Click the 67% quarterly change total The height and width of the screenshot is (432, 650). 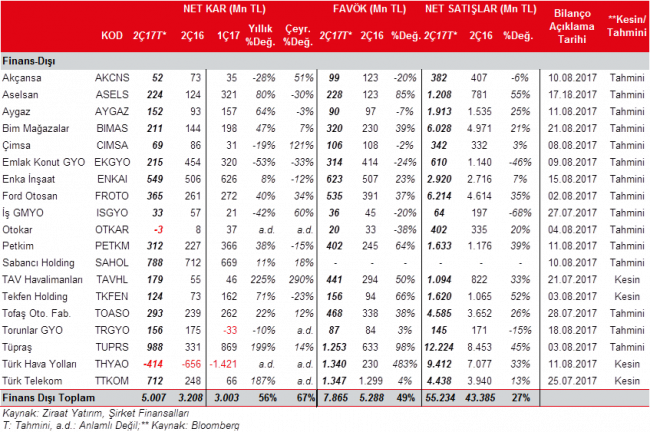(300, 397)
